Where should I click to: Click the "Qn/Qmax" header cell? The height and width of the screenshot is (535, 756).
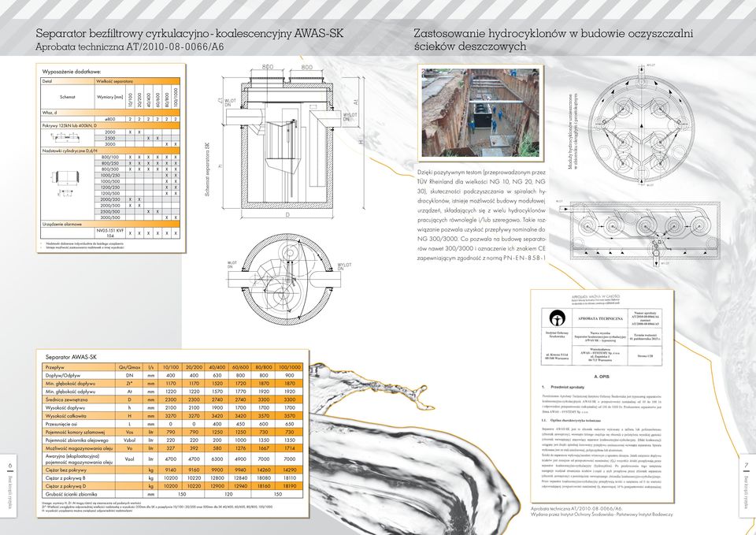pos(130,367)
